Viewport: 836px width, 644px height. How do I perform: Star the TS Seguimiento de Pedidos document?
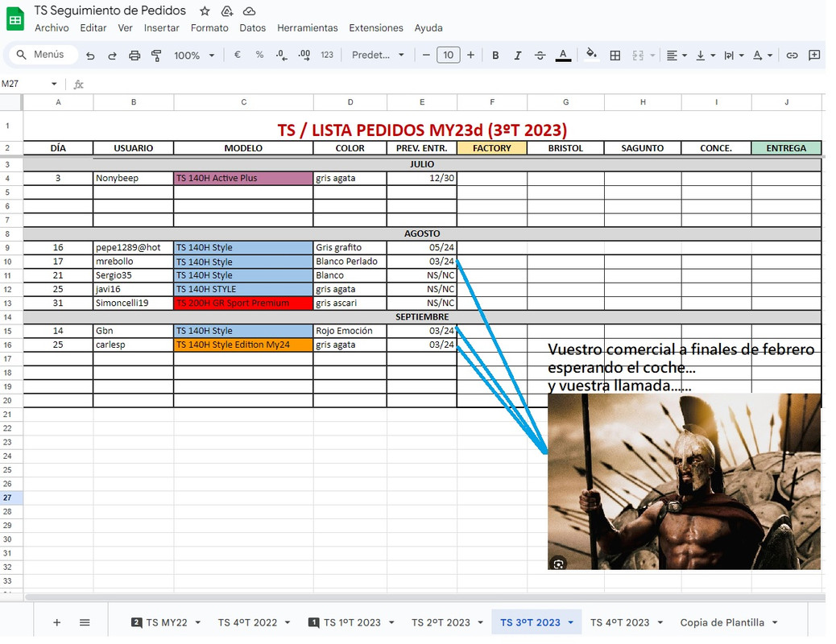coord(205,11)
